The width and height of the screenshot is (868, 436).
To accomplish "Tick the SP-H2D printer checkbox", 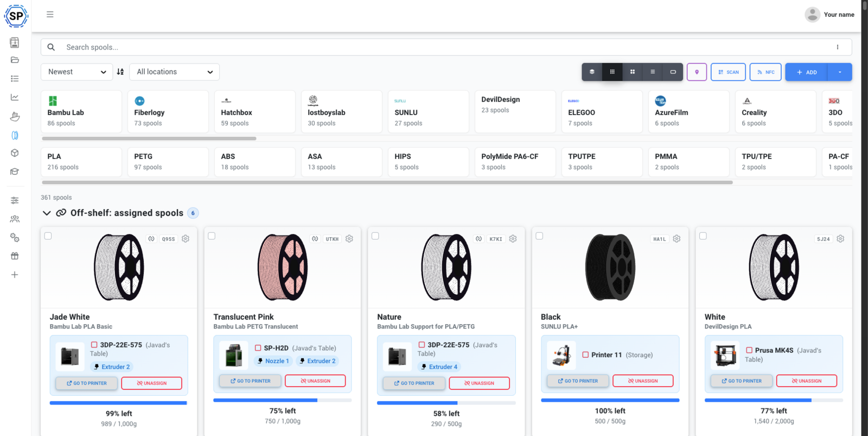I will coord(258,348).
